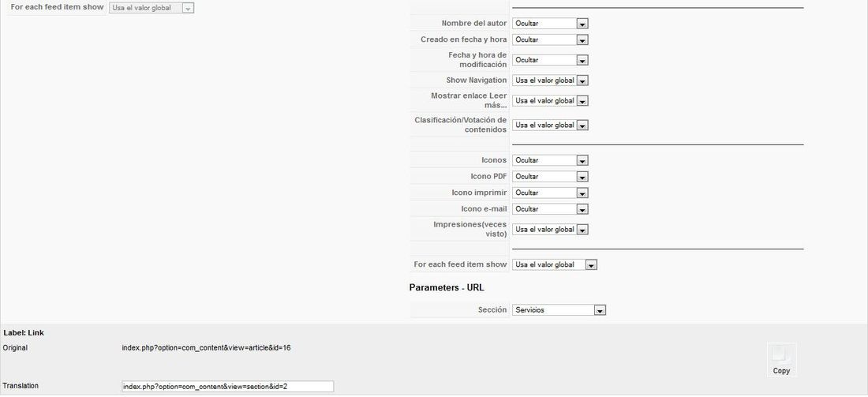Open the Sección dropdown showing Servicios

[559, 310]
